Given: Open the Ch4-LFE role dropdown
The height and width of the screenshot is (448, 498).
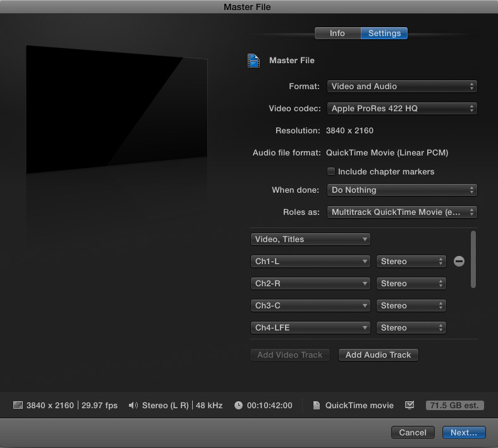Looking at the screenshot, I should click(x=310, y=328).
